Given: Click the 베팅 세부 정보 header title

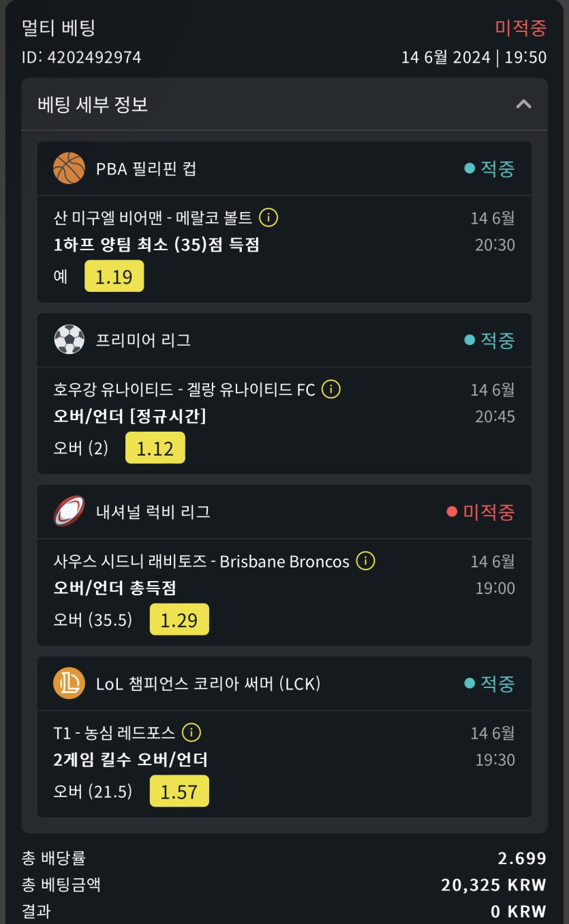Looking at the screenshot, I should pos(93,104).
